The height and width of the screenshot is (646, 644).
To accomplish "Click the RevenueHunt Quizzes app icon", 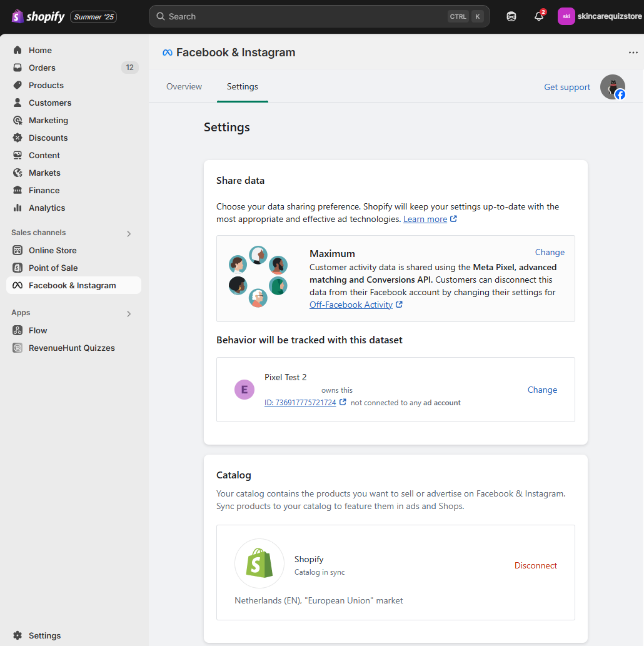I will coord(18,348).
